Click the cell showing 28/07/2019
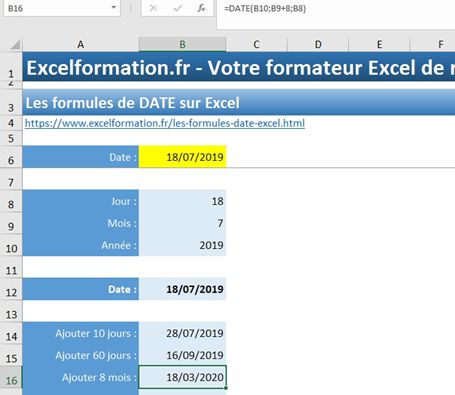 click(x=182, y=333)
